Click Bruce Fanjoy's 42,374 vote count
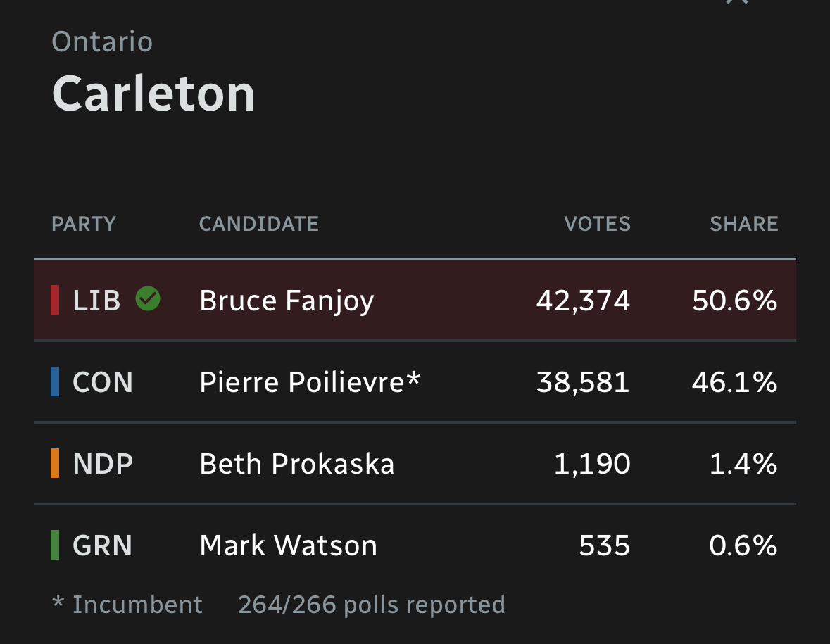830x644 pixels. 583,301
